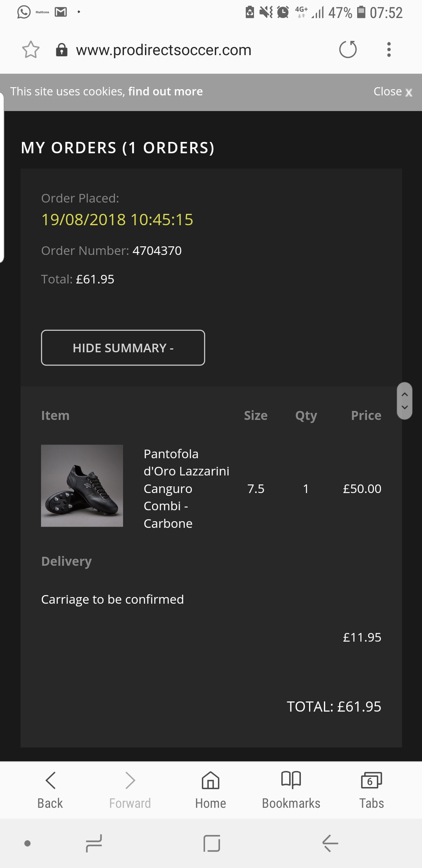Tap the padlock site security icon
Screen dimensions: 422x868
[x=62, y=50]
